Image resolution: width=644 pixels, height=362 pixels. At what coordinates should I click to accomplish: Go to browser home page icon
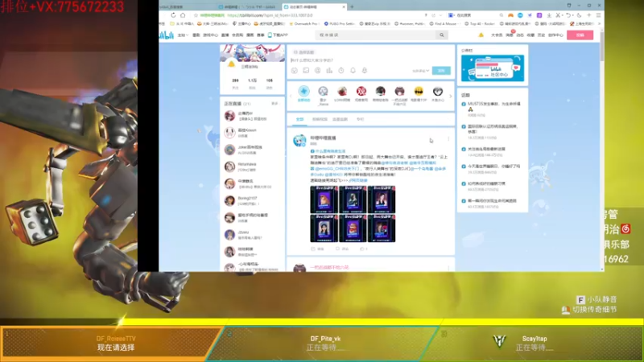pyautogui.click(x=183, y=15)
